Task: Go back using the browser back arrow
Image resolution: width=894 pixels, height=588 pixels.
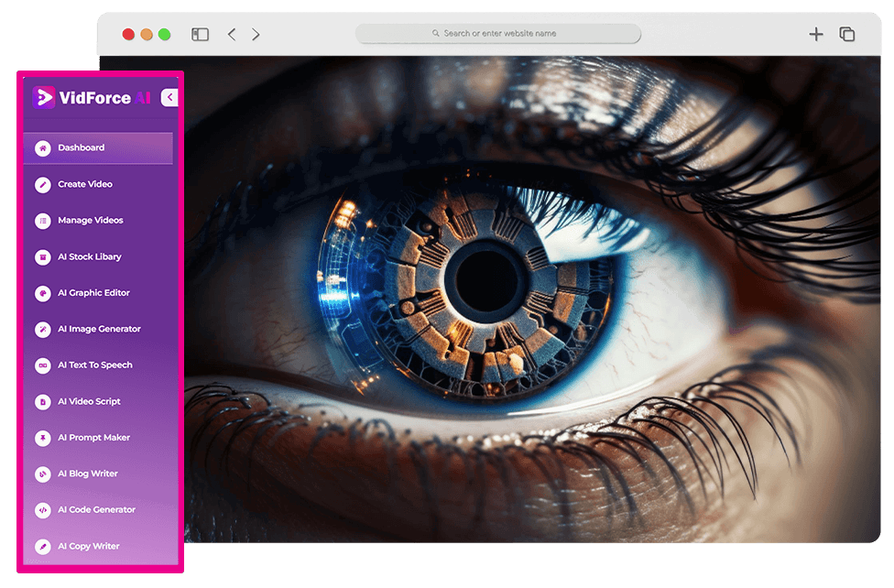Action: (x=232, y=34)
